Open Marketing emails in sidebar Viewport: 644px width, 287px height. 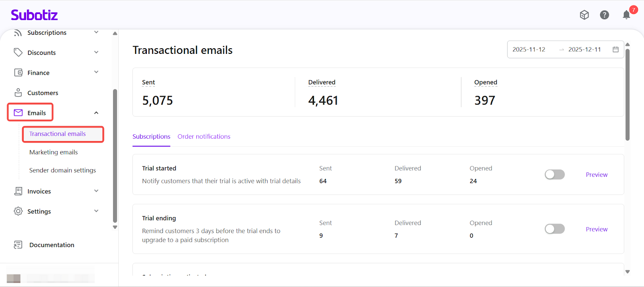click(54, 152)
